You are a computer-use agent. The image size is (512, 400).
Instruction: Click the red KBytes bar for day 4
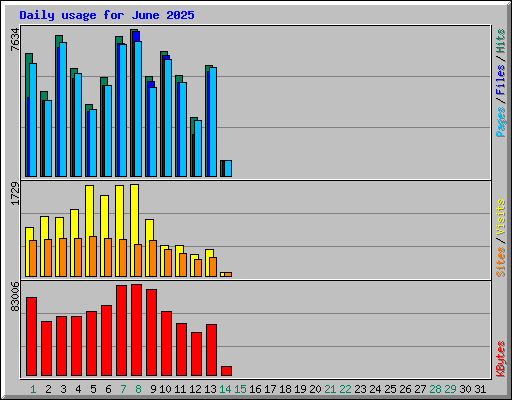76,346
